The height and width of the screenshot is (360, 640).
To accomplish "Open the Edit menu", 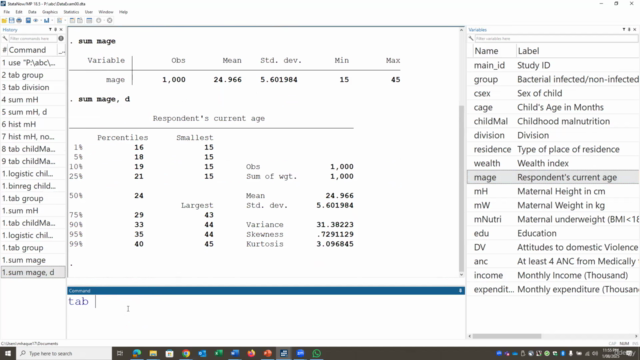I will (19, 12).
